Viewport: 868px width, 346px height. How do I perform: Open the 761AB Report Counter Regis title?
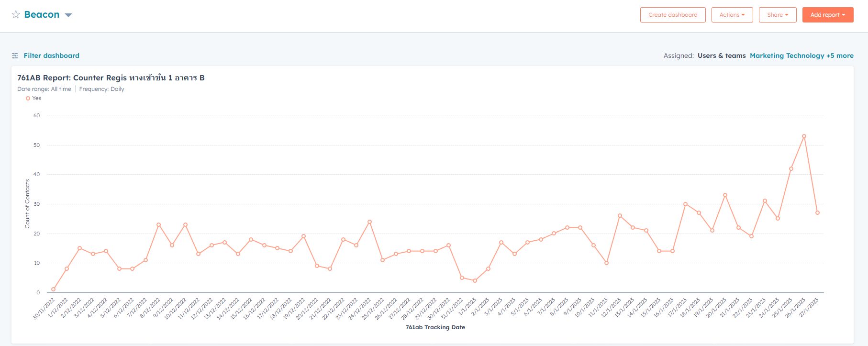click(111, 78)
